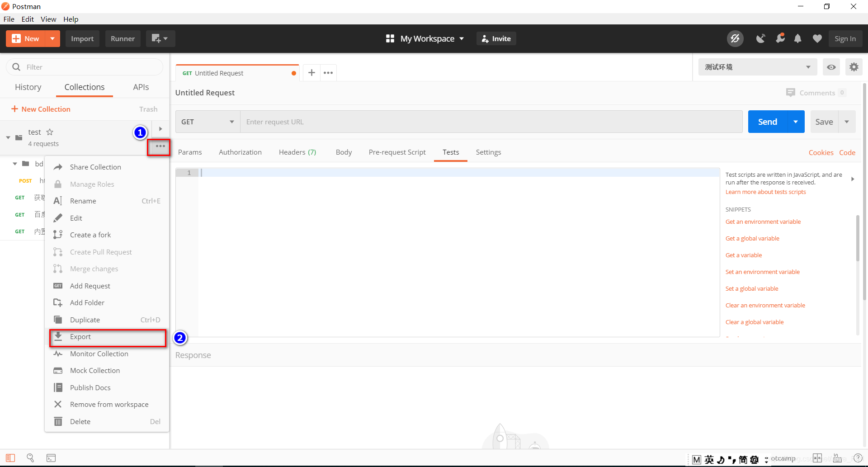Star the test collection
The image size is (868, 467).
(50, 132)
